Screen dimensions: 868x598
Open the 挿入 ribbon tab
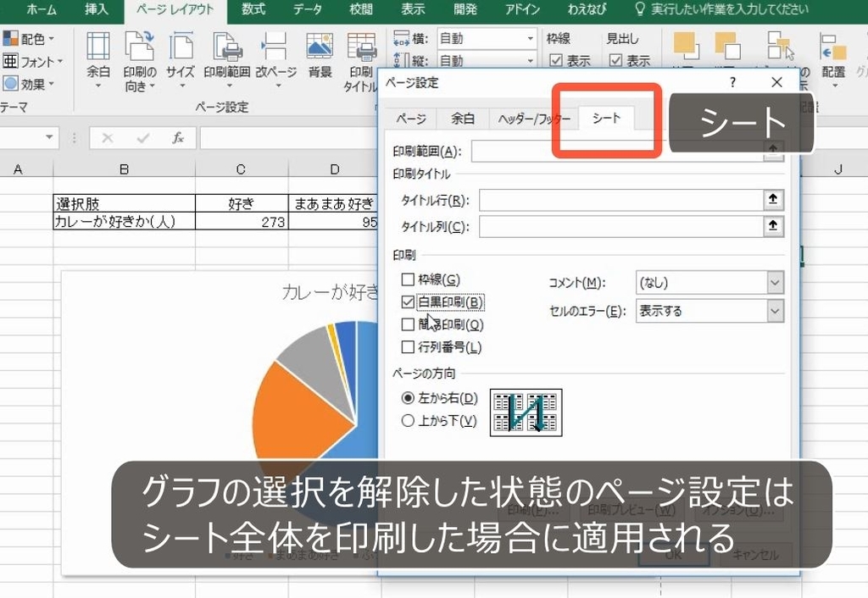click(97, 9)
